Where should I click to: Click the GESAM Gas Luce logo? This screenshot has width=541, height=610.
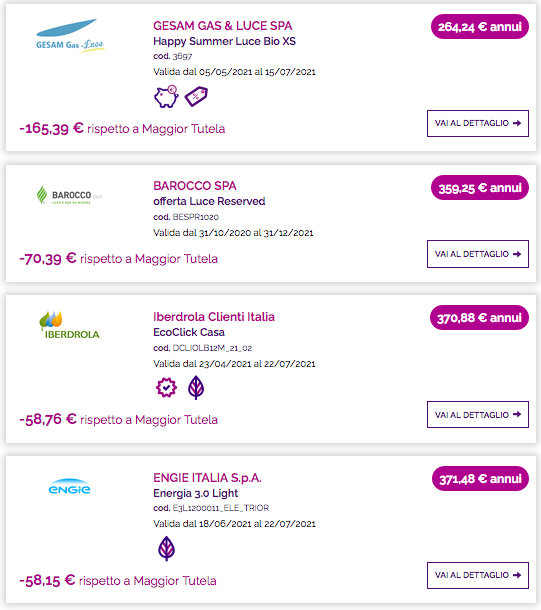[70, 36]
